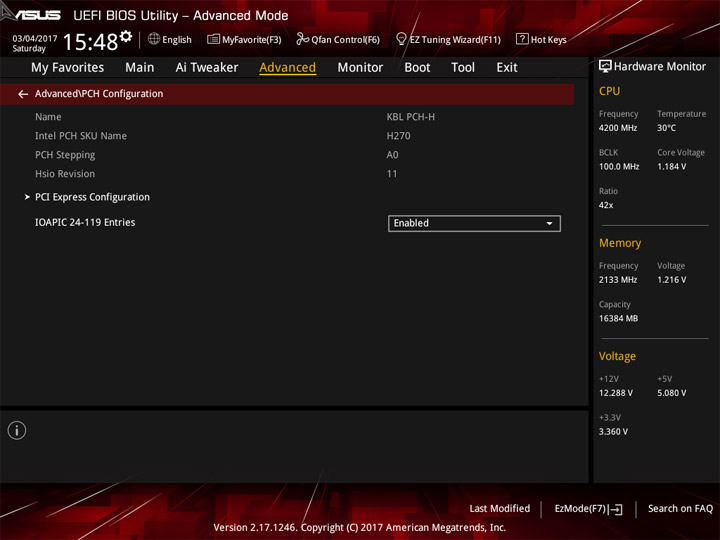This screenshot has width=720, height=540.
Task: Click the IOAPIC 24-119 Entries label
Action: pyautogui.click(x=85, y=222)
